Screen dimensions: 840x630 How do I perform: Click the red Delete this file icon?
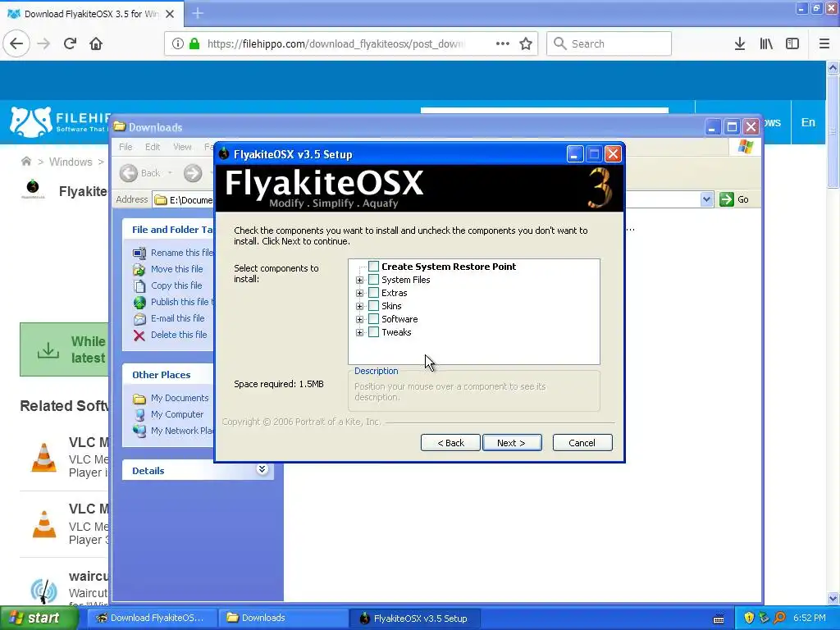pyautogui.click(x=139, y=336)
